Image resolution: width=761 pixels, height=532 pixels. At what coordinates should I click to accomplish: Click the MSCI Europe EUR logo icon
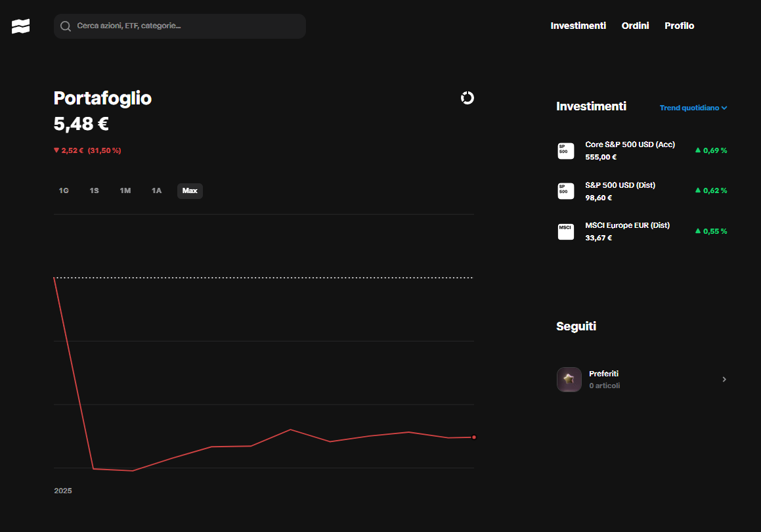click(x=565, y=231)
